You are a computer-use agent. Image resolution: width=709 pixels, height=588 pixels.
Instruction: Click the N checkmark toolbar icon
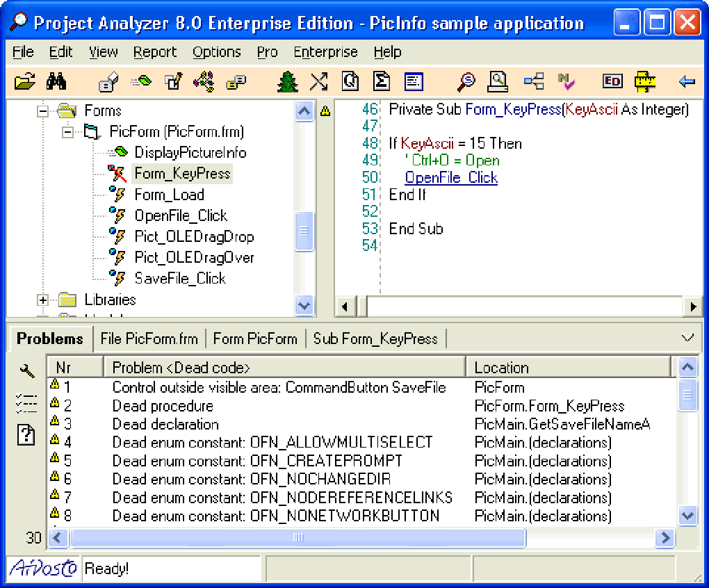tap(566, 82)
